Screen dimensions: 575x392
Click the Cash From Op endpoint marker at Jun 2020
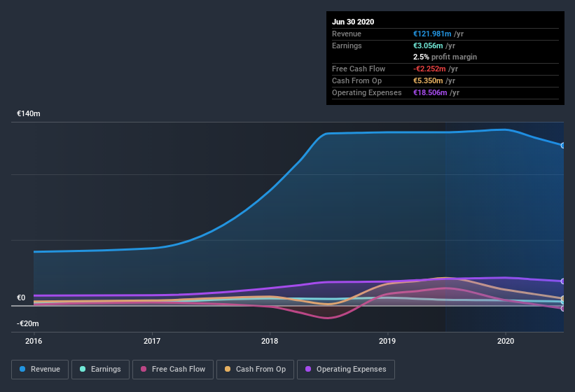(x=562, y=299)
